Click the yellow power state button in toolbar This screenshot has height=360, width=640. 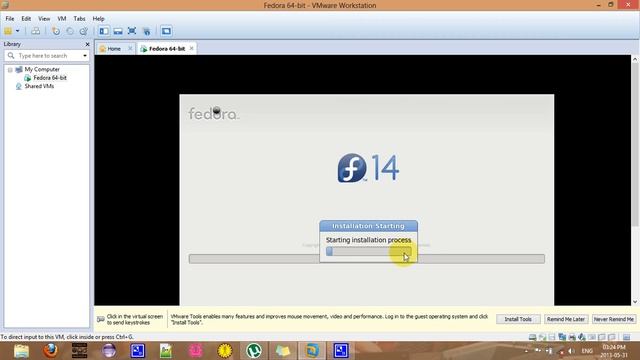tap(8, 31)
